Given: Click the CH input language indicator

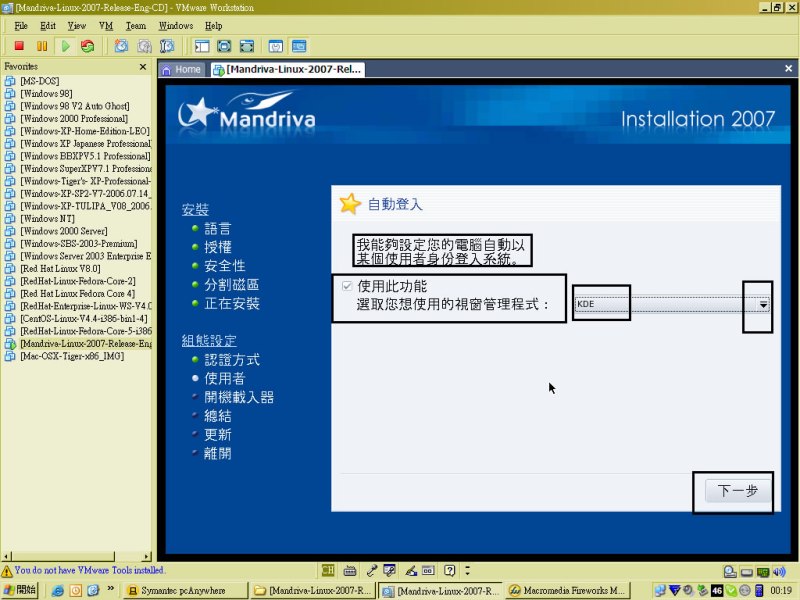Looking at the screenshot, I should 328,570.
